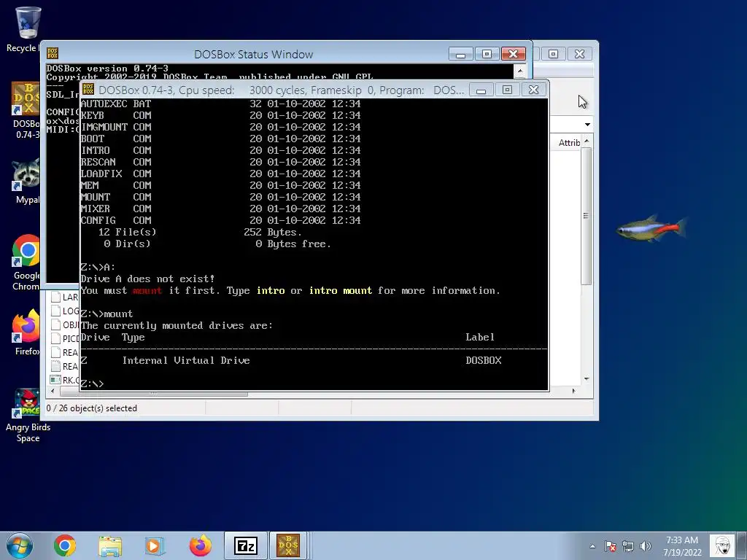Open Chrome from the taskbar
747x560 pixels.
tap(65, 545)
